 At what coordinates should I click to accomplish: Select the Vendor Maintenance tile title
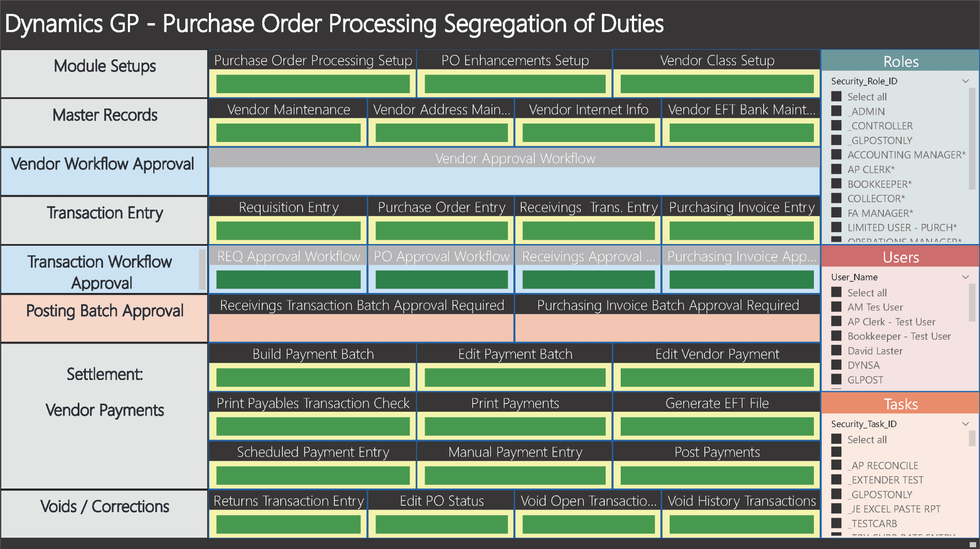pos(288,110)
